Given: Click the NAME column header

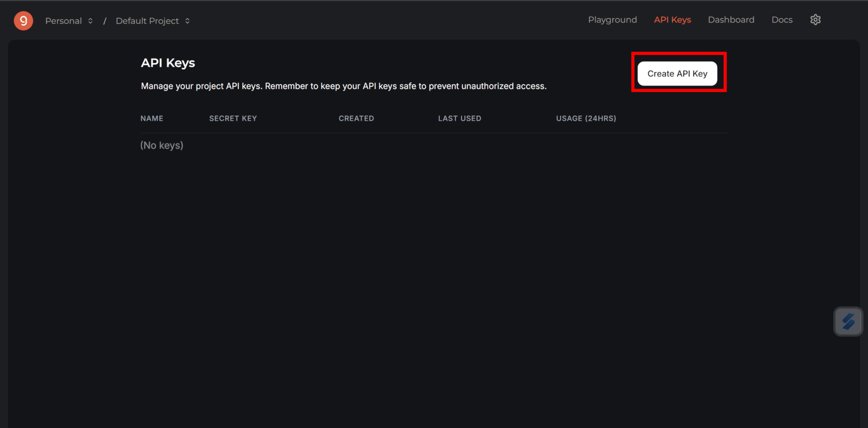Looking at the screenshot, I should point(152,118).
